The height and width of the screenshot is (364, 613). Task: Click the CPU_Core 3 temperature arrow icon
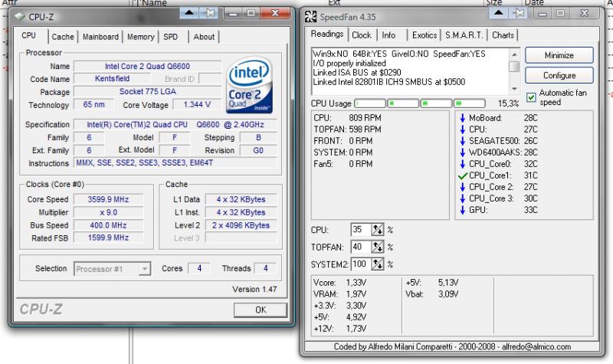click(x=463, y=198)
